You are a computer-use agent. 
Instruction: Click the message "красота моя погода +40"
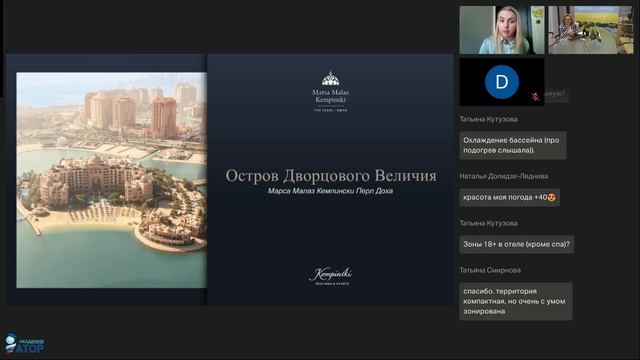[x=509, y=198]
